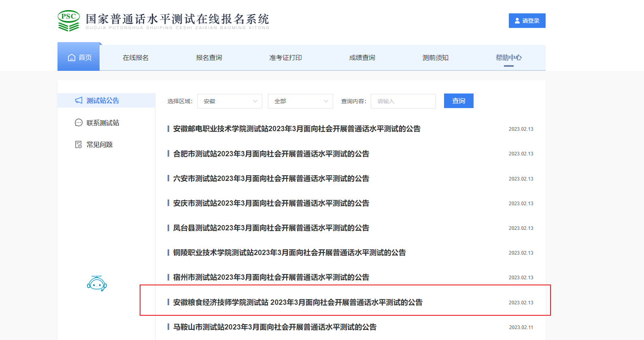Open 安徽邮电职业技术学院 test station announcement
This screenshot has width=644, height=340.
296,129
